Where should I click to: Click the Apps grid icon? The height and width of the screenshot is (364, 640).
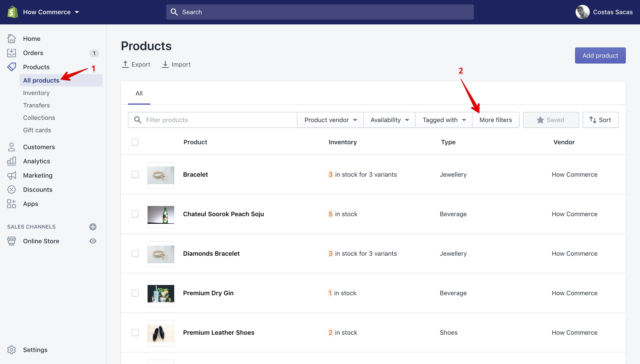click(x=12, y=204)
